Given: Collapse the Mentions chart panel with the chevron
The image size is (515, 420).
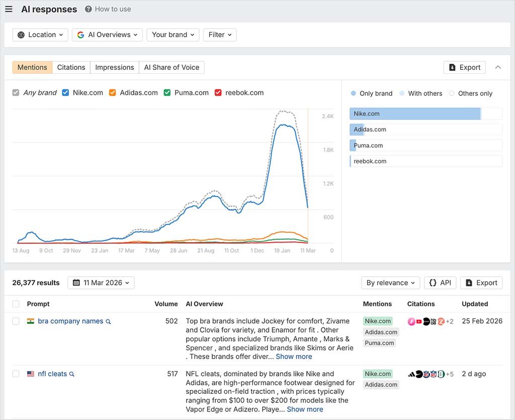Looking at the screenshot, I should 498,67.
